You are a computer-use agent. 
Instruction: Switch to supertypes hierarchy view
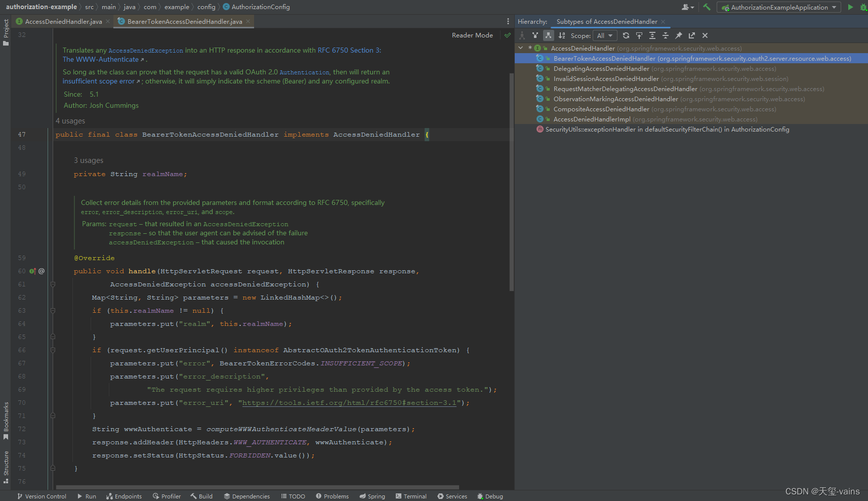(535, 35)
